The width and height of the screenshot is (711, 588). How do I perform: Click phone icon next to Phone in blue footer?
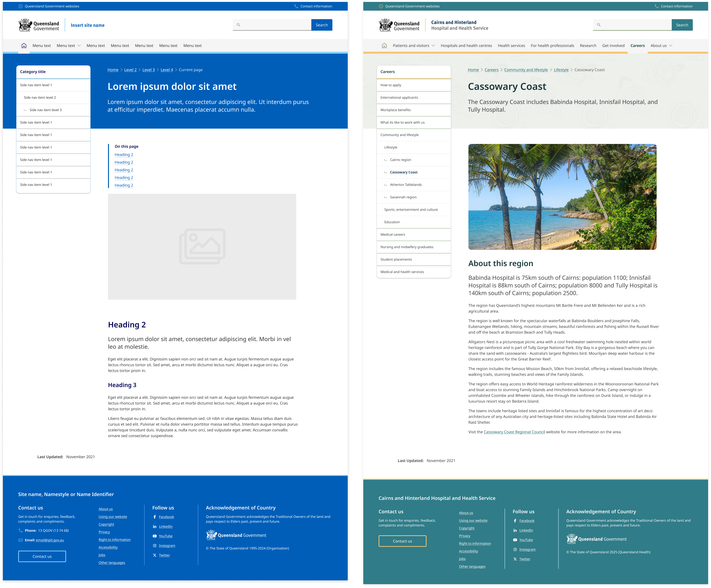pos(21,531)
